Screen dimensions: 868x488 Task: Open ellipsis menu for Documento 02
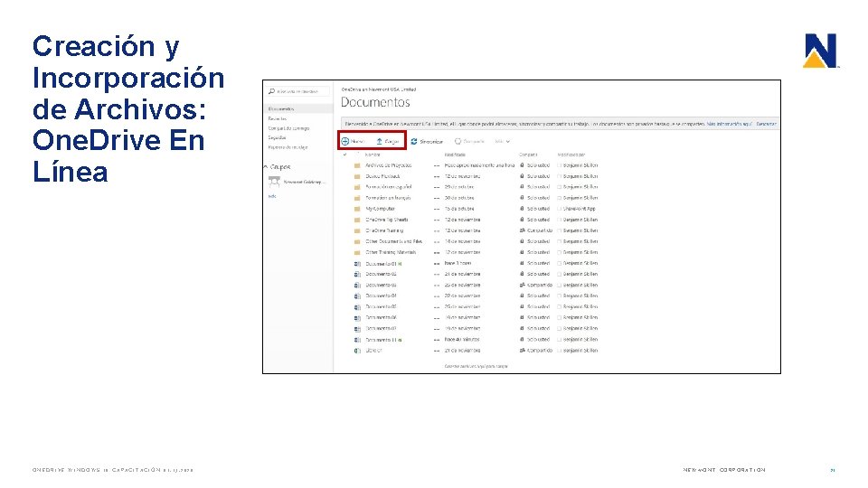437,275
